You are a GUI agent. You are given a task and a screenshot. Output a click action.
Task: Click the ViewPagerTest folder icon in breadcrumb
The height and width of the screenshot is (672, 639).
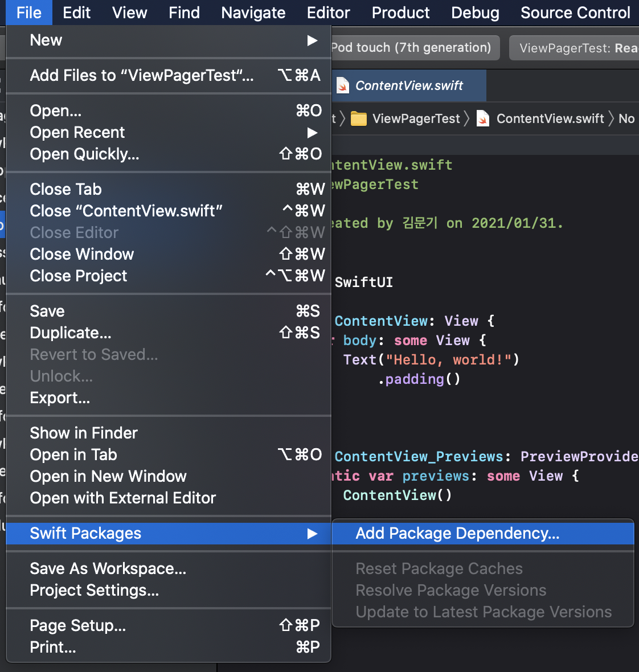359,118
